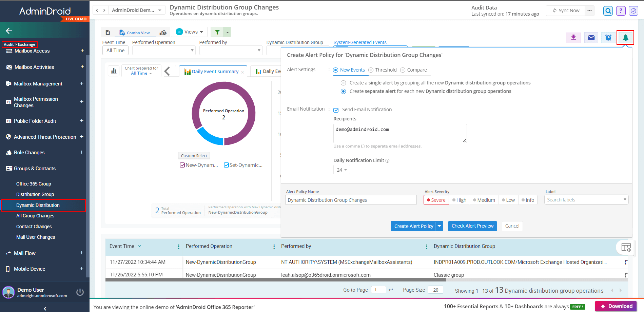Image resolution: width=644 pixels, height=312 pixels.
Task: Click the Create Alert Policy button
Action: (x=413, y=226)
